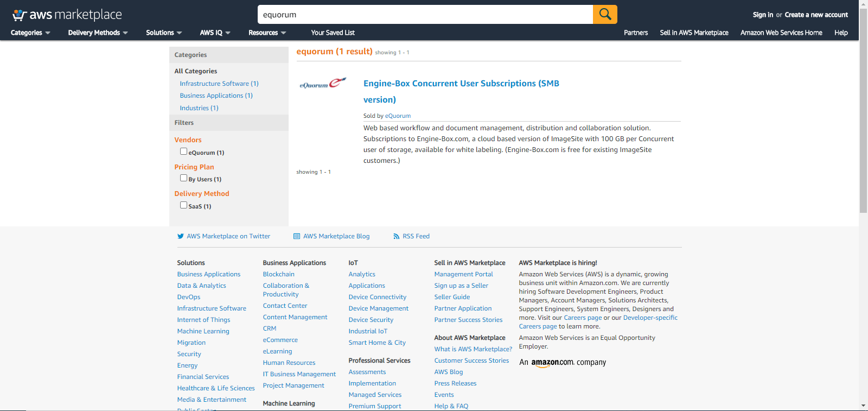Viewport: 868px width, 411px height.
Task: Expand the Categories dropdown menu
Action: (30, 33)
